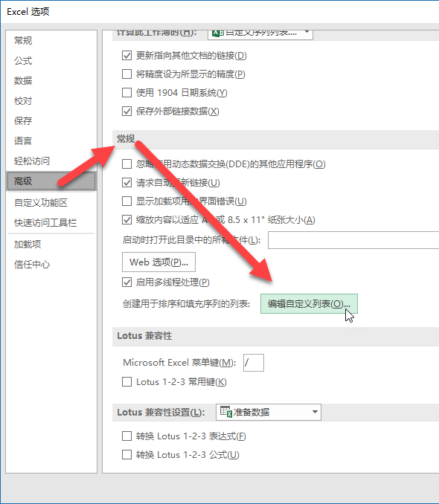Open the 常规 category in sidebar

[x=23, y=40]
